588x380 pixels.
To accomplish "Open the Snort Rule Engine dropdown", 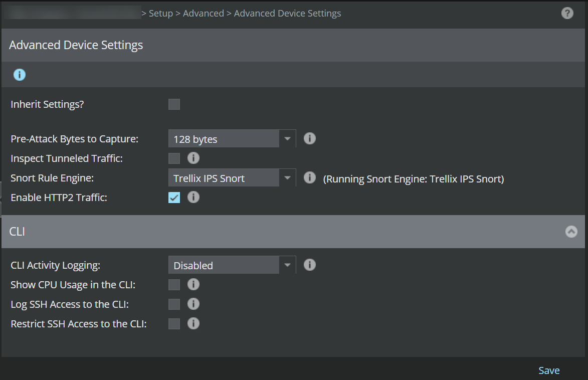I will pyautogui.click(x=232, y=177).
